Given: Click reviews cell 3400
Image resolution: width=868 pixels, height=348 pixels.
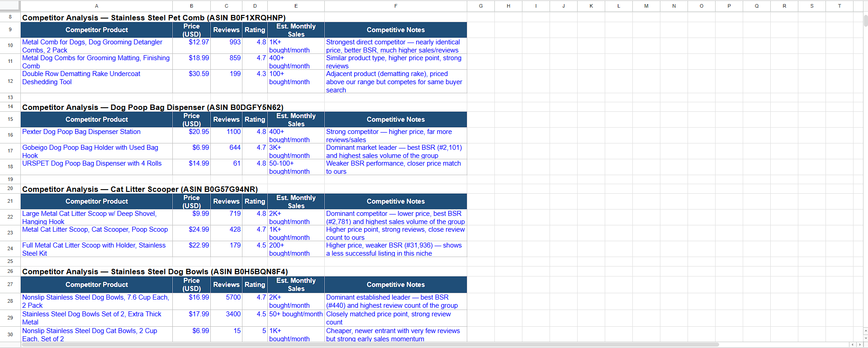Looking at the screenshot, I should 226,318.
